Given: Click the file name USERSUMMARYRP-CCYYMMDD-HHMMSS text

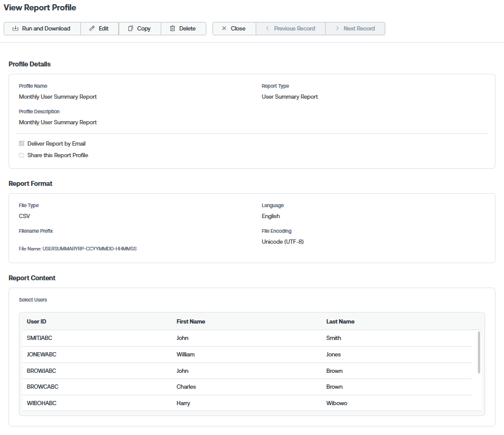Looking at the screenshot, I should point(89,249).
